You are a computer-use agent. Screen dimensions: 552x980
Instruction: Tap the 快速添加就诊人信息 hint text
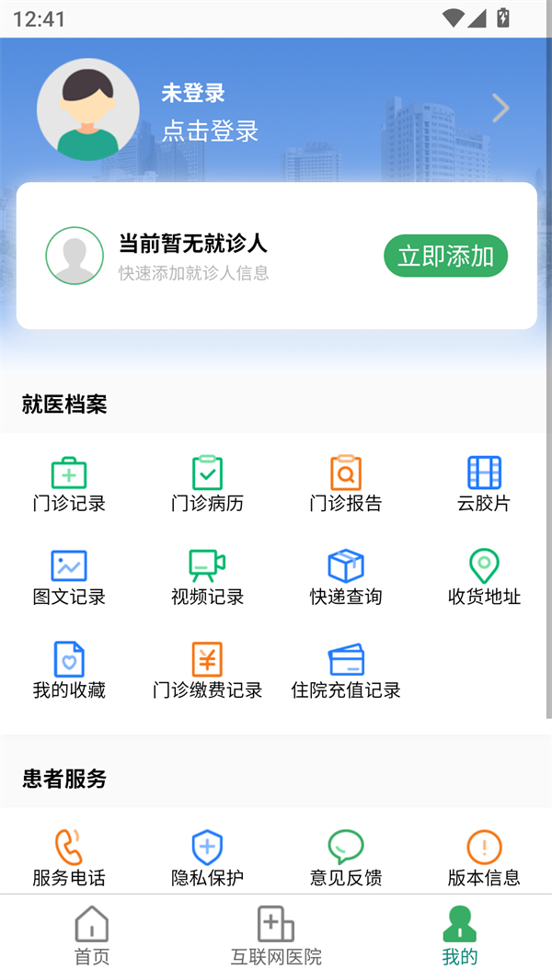[x=194, y=273]
